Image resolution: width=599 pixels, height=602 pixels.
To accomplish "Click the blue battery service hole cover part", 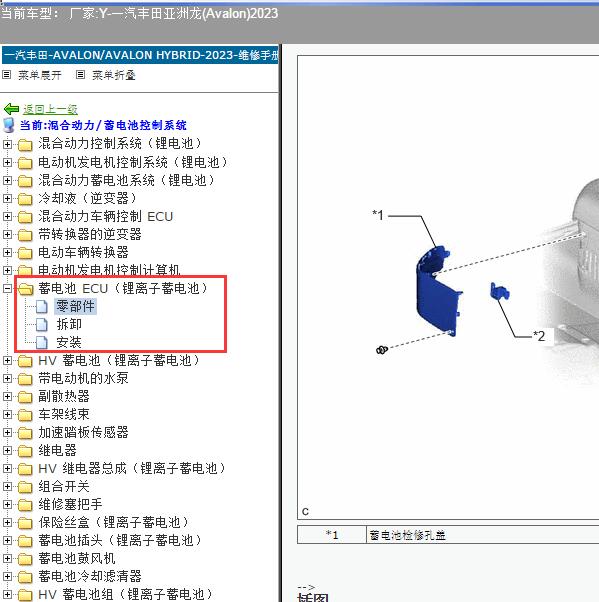I will pyautogui.click(x=439, y=292).
